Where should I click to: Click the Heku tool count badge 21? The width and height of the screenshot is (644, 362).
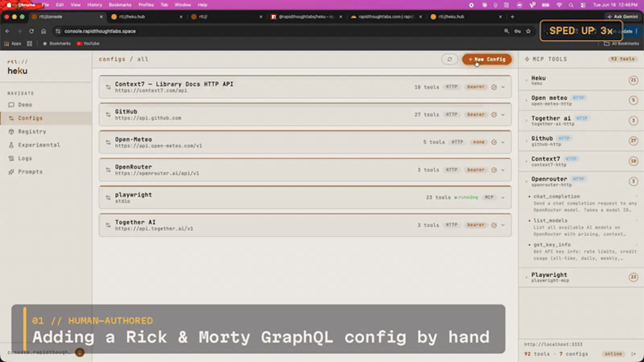pyautogui.click(x=633, y=80)
